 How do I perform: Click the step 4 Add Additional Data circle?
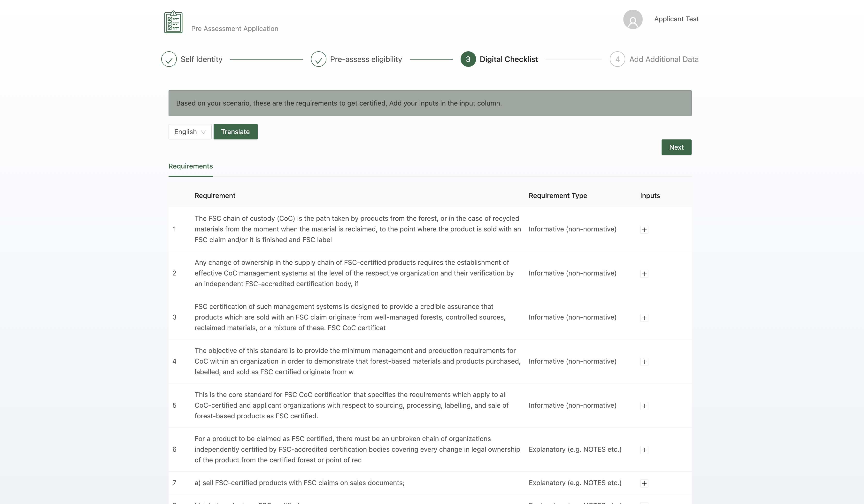(617, 59)
